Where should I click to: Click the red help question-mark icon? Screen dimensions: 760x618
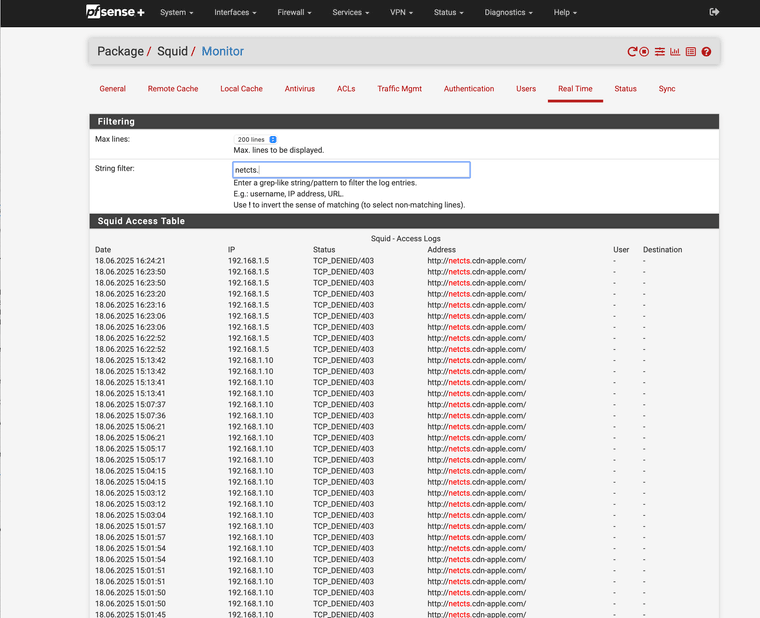[x=706, y=51]
